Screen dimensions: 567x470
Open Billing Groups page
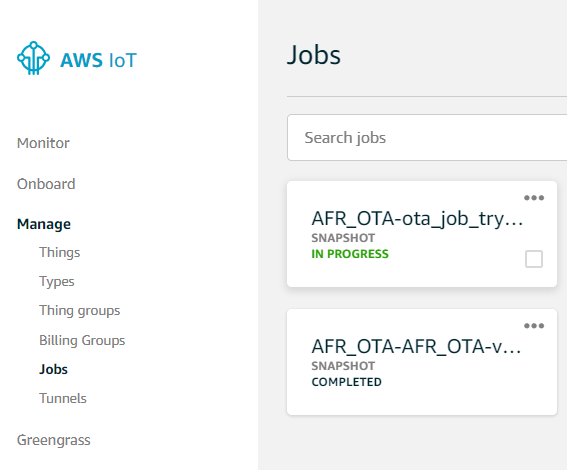coord(82,341)
